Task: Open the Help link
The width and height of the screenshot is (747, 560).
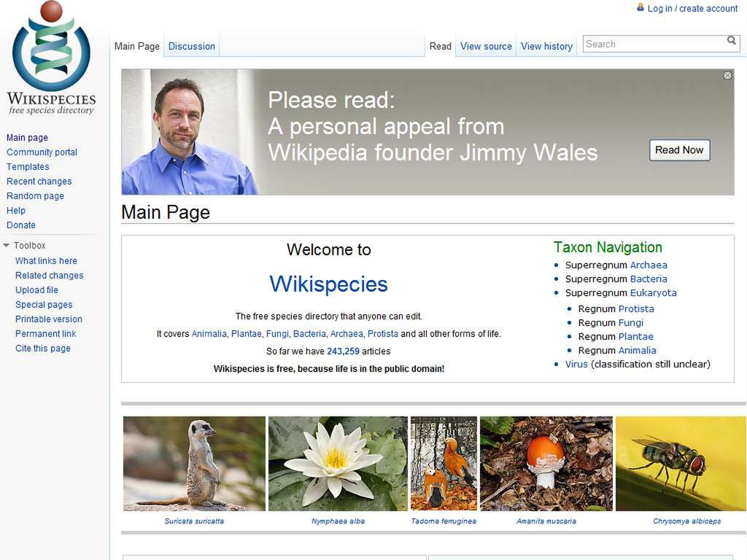Action: (16, 211)
